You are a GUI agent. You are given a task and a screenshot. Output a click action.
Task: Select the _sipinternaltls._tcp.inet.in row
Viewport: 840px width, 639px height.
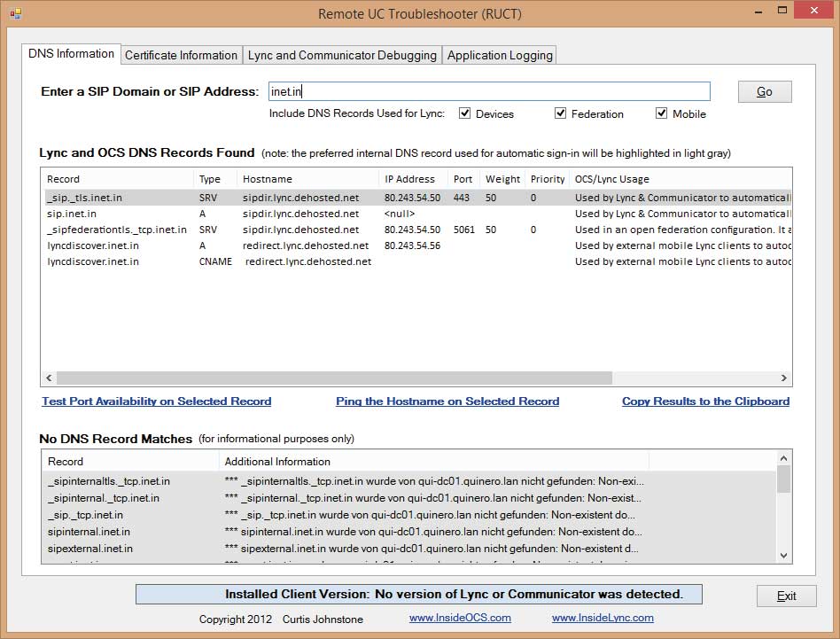point(408,481)
